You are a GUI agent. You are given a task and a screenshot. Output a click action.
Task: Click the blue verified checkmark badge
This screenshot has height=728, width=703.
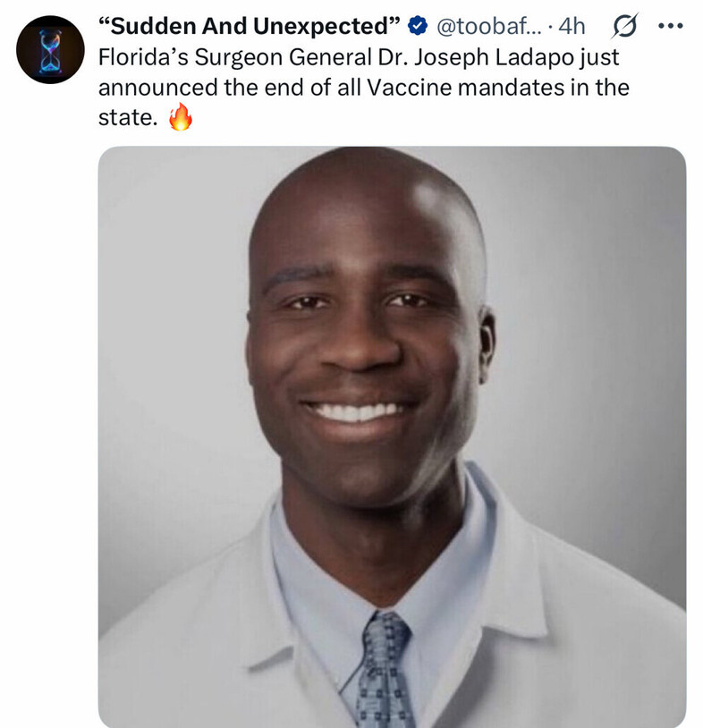418,26
